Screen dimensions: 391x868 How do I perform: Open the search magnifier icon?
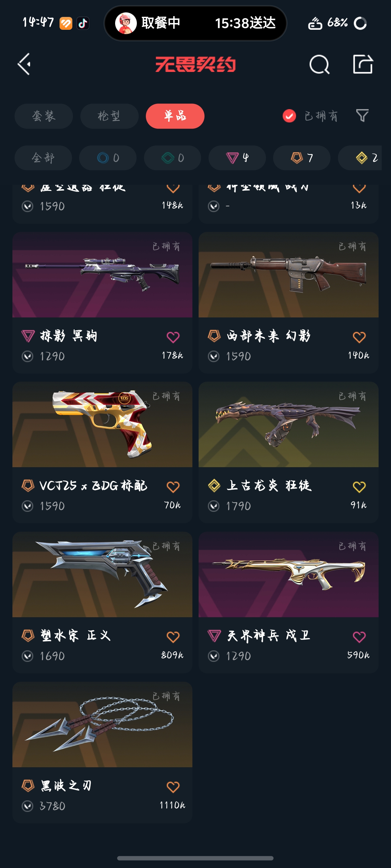click(x=319, y=64)
